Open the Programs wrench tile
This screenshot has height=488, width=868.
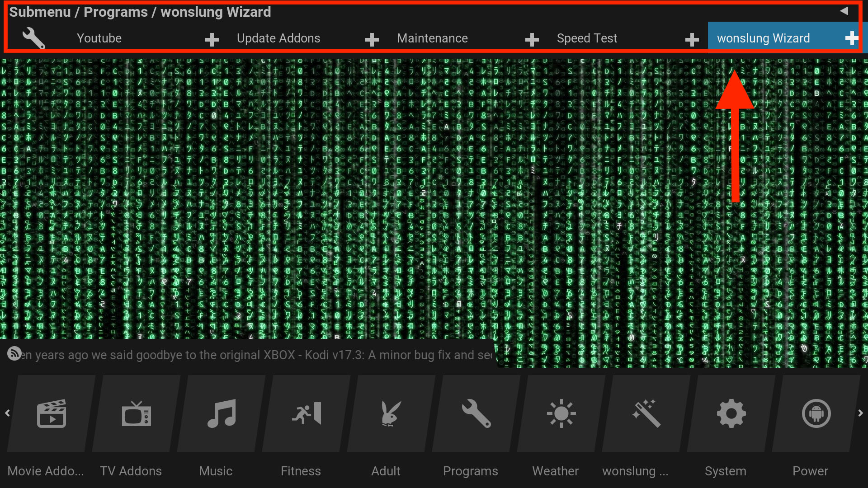(x=476, y=413)
